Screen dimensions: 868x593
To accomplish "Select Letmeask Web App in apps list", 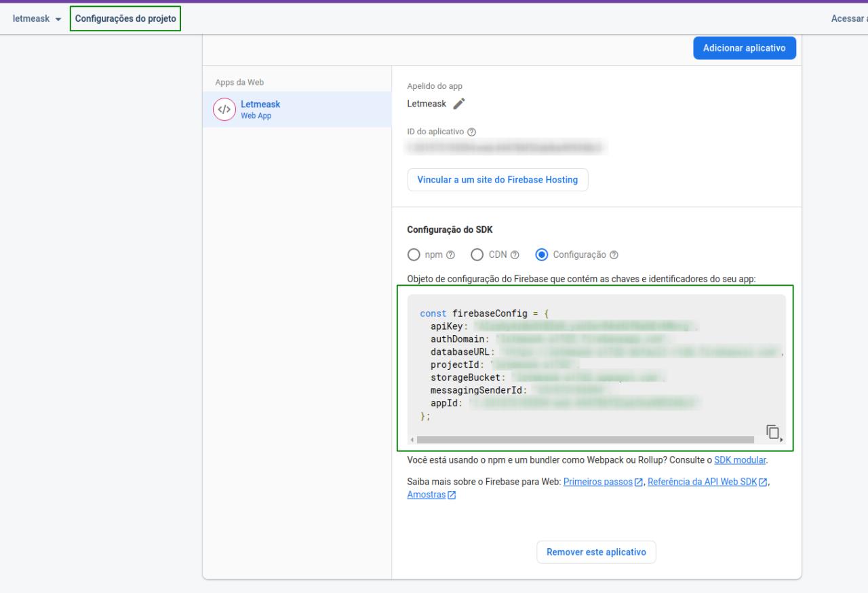I will pyautogui.click(x=297, y=109).
